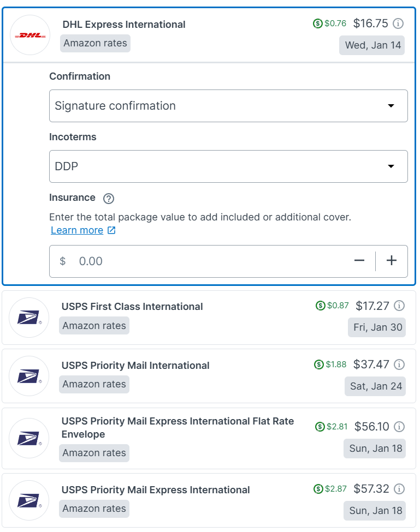Click info icon next to $16.75 price

point(399,23)
